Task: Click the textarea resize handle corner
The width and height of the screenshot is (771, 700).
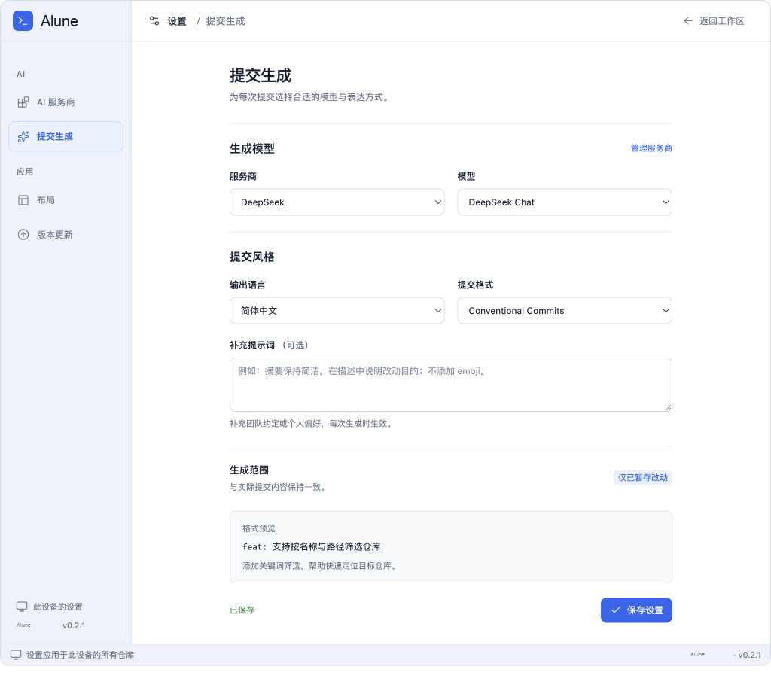Action: point(669,407)
